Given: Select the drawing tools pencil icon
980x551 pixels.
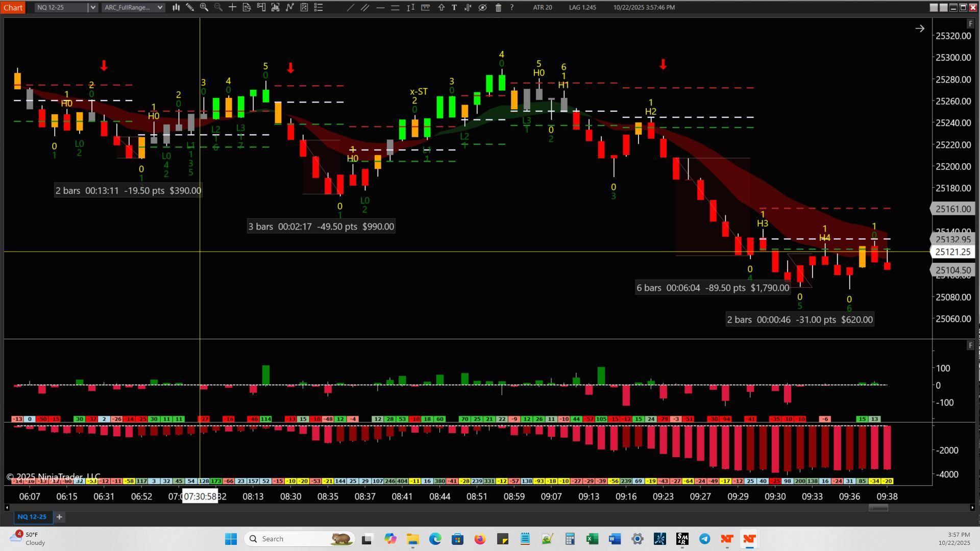Looking at the screenshot, I should click(190, 7).
